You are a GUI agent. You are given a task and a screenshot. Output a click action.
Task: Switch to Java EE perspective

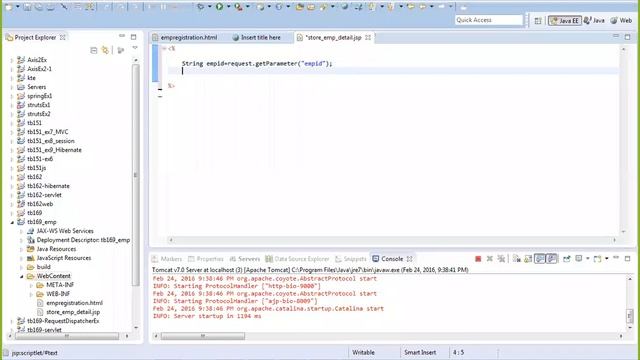coord(565,20)
